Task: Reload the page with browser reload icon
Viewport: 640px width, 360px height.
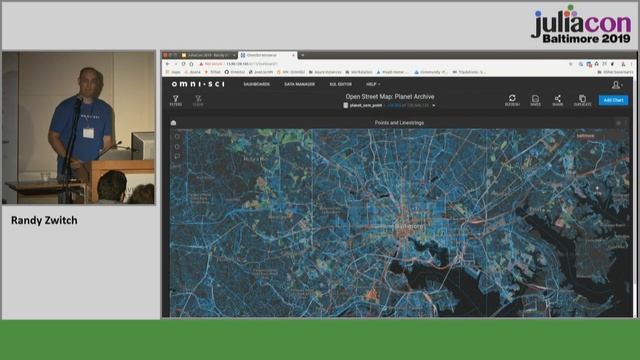Action: [x=183, y=64]
